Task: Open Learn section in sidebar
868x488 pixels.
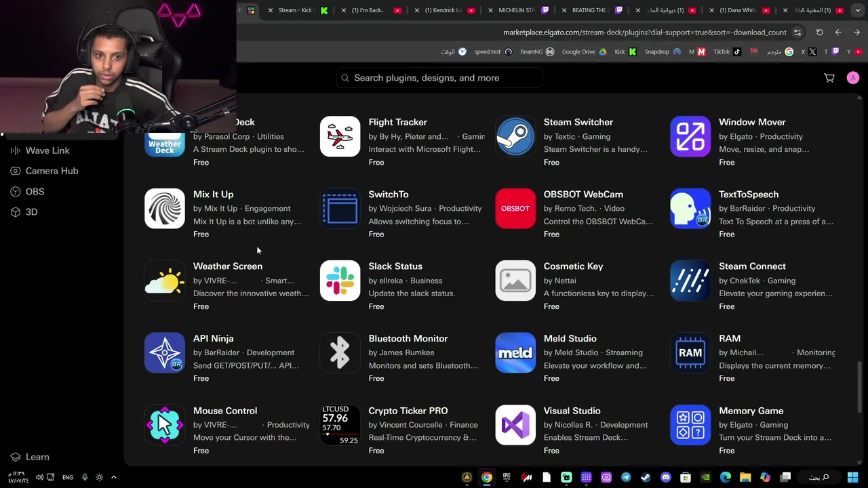Action: (x=31, y=457)
